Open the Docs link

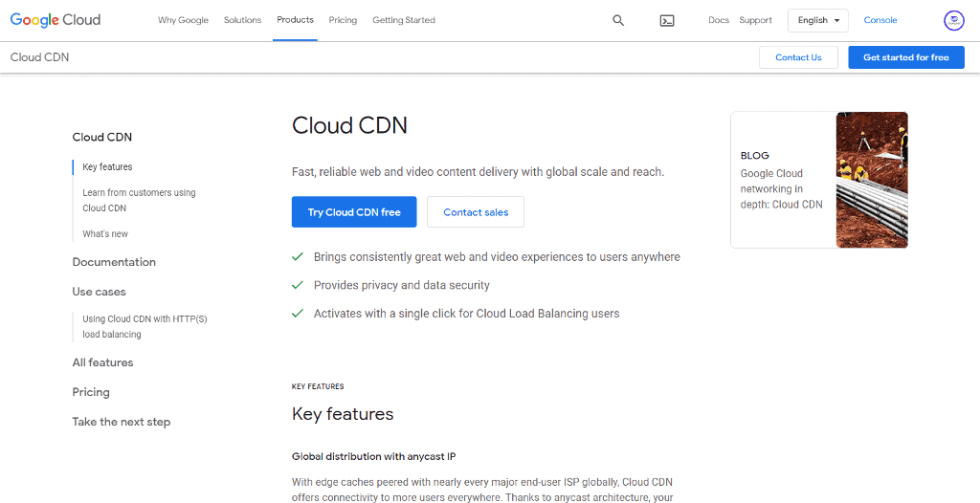click(x=719, y=20)
